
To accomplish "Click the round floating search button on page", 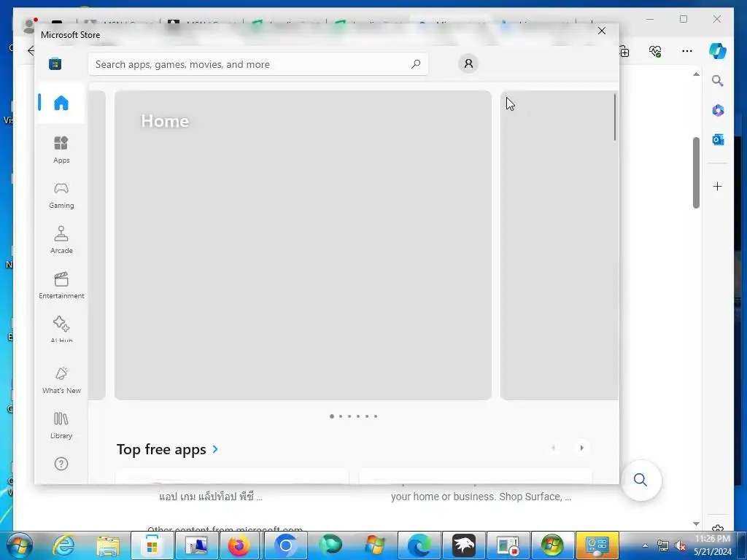I will click(640, 480).
